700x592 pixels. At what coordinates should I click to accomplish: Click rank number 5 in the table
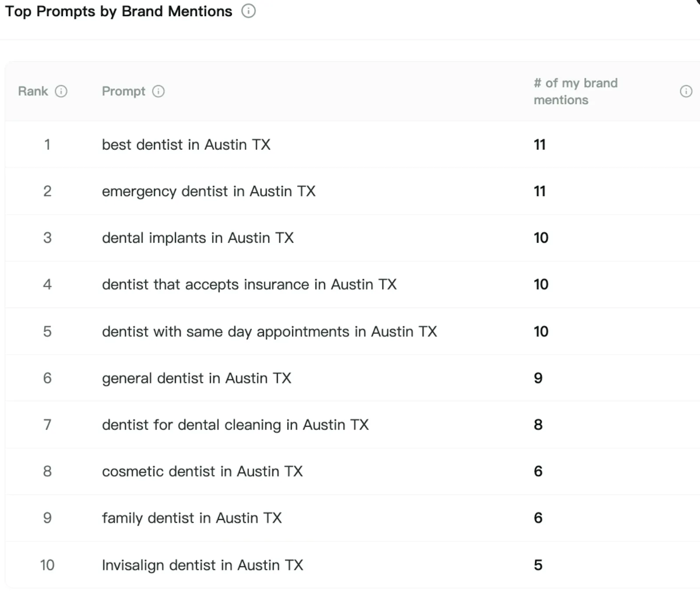pyautogui.click(x=47, y=331)
